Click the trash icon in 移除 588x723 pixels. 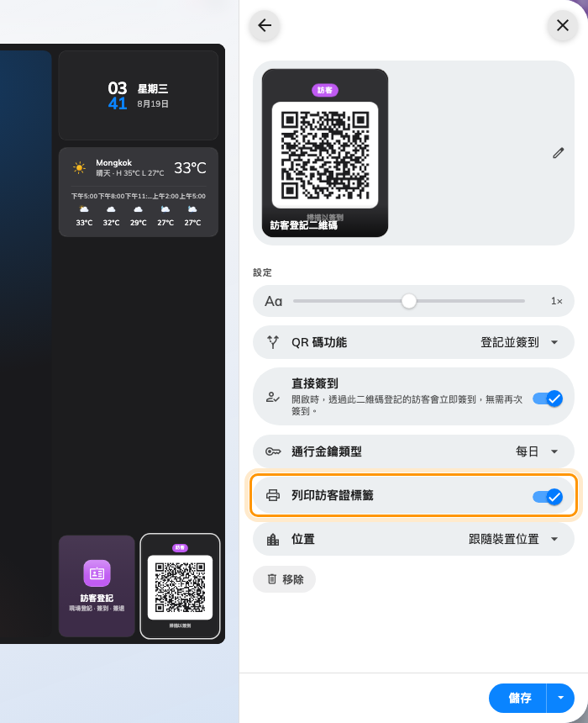(272, 578)
